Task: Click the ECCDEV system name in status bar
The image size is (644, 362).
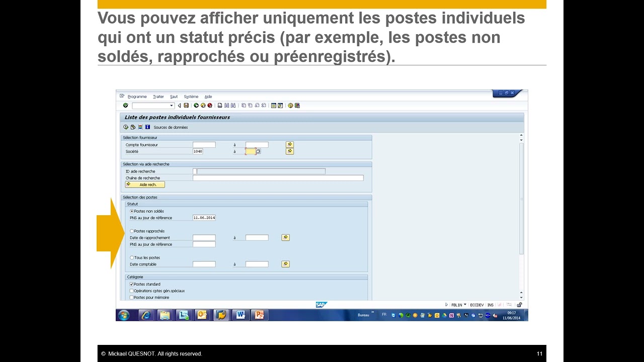Action: (477, 305)
